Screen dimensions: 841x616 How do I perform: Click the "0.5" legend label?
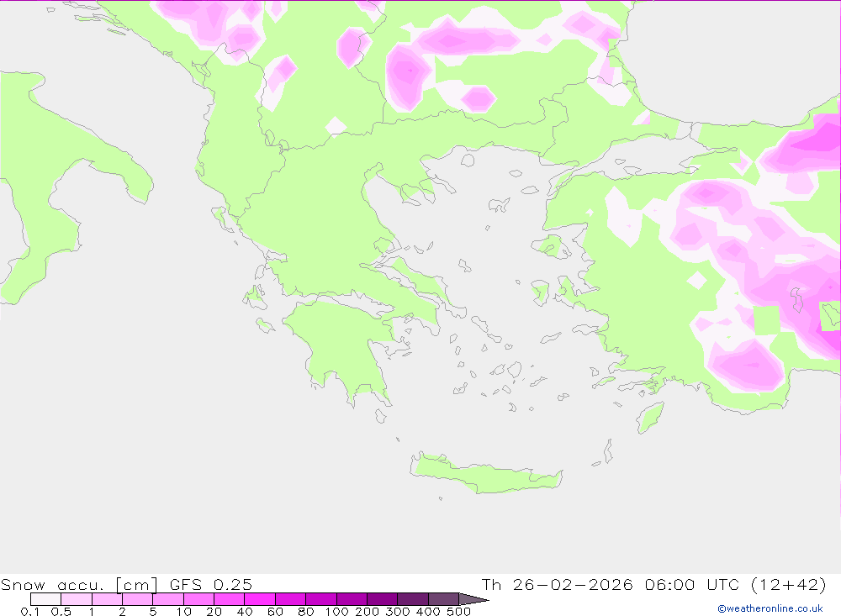(x=61, y=611)
